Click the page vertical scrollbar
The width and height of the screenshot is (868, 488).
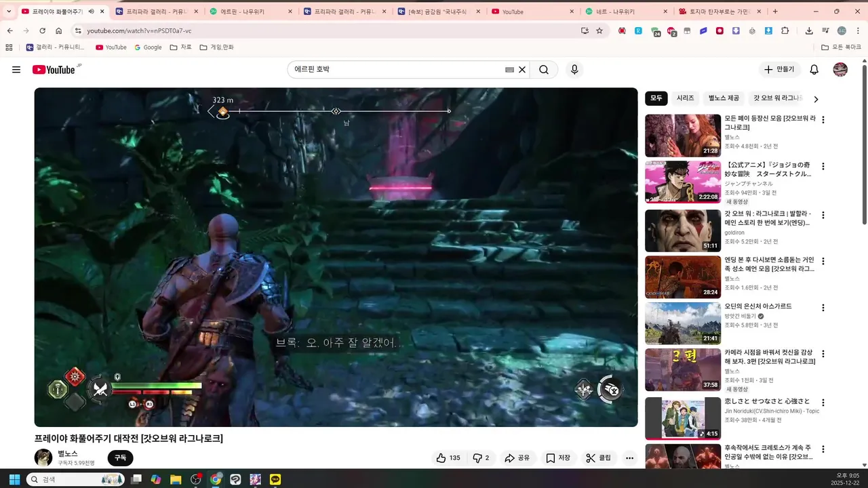click(x=864, y=144)
